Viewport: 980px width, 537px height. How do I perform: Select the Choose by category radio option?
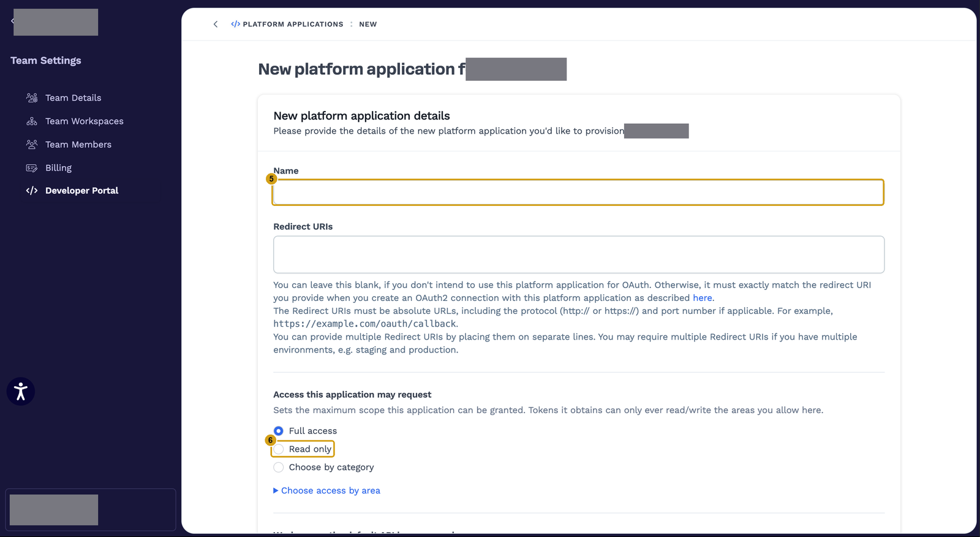[279, 467]
